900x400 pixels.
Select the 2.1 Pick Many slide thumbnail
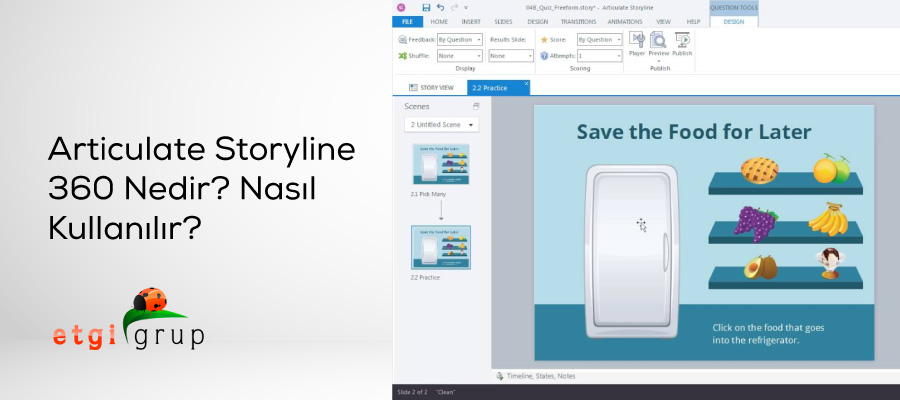click(x=441, y=164)
